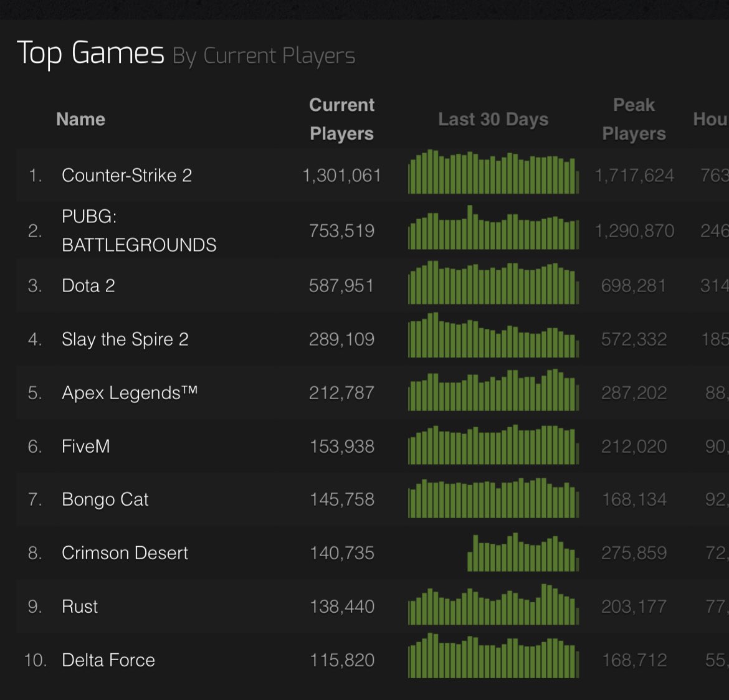This screenshot has width=729, height=700.
Task: Open the Rust game link
Action: (x=80, y=607)
